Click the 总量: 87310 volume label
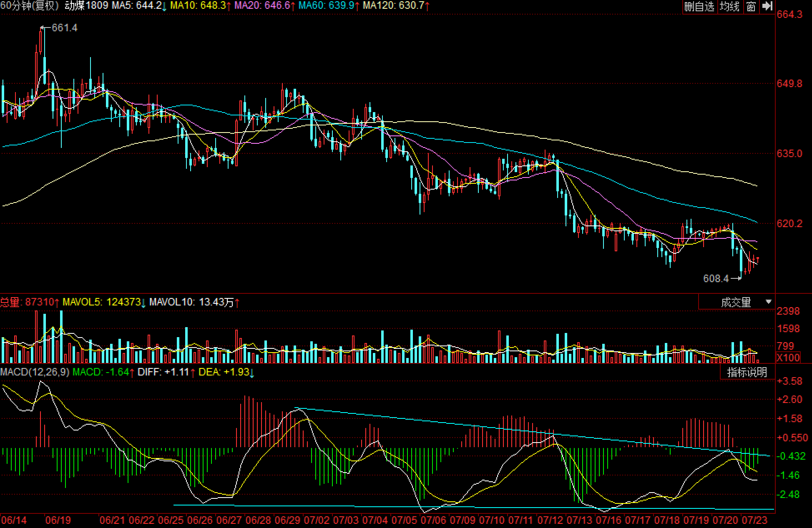The height and width of the screenshot is (528, 812). [30, 302]
